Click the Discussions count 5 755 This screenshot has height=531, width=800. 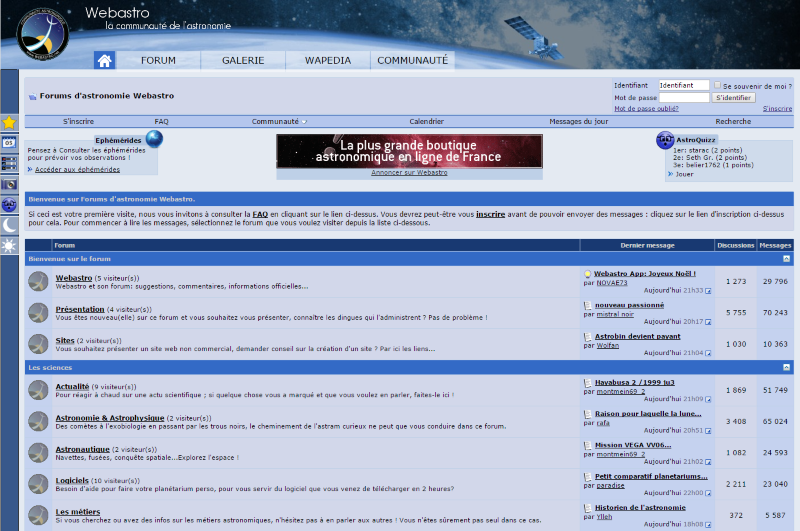(x=736, y=313)
